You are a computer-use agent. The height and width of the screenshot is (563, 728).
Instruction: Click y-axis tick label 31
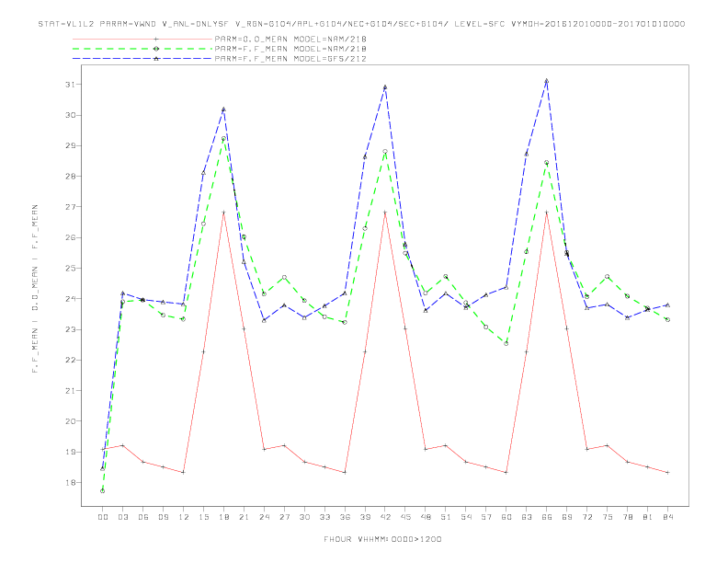(69, 85)
